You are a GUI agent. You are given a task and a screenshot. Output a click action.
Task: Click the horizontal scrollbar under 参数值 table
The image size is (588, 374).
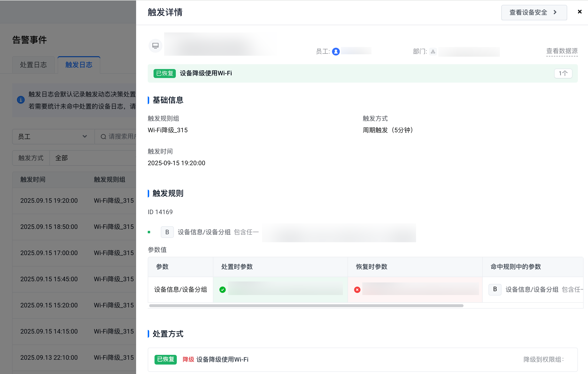pos(306,306)
